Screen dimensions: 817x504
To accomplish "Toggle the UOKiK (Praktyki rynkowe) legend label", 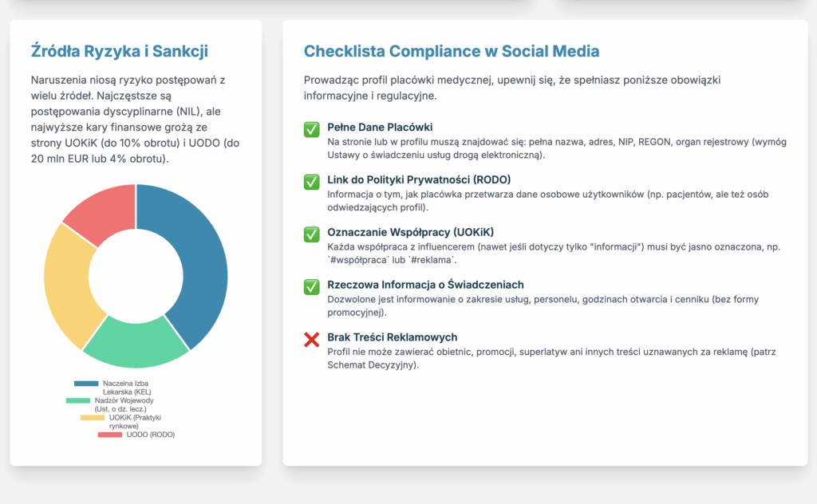I will (x=134, y=421).
